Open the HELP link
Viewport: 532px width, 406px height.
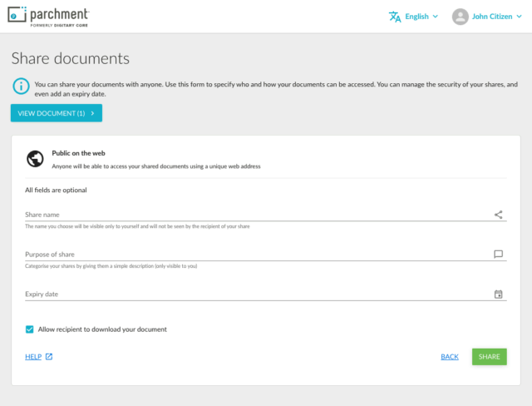tap(33, 357)
